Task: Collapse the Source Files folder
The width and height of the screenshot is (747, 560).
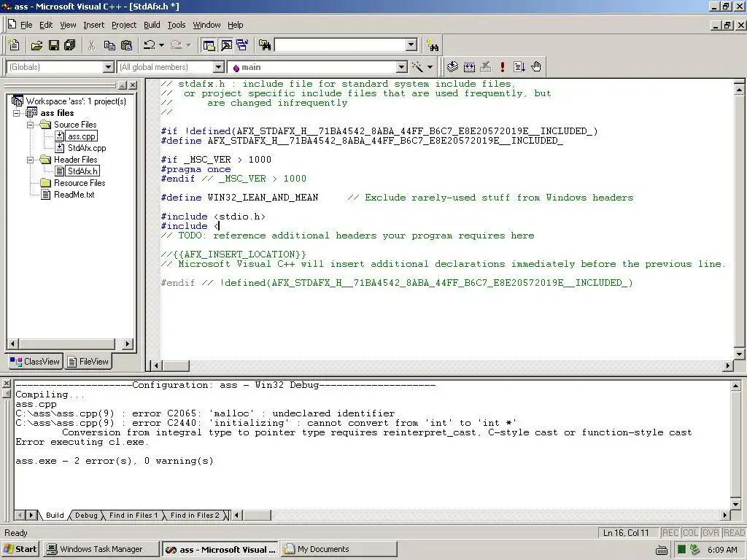Action: point(31,125)
